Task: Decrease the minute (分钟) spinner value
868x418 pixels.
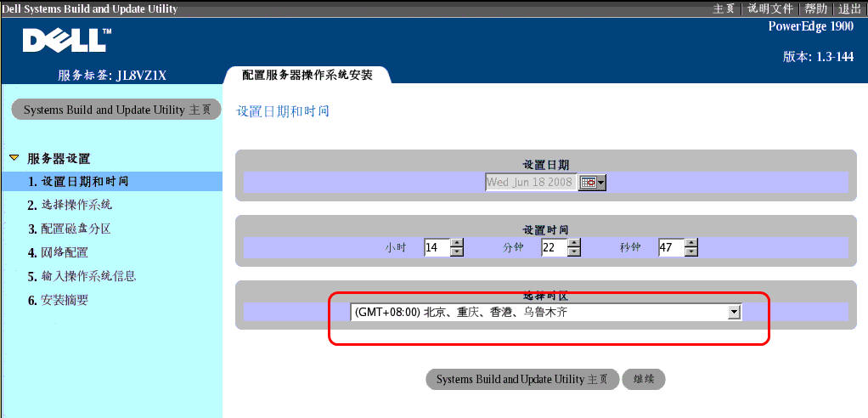Action: click(574, 252)
